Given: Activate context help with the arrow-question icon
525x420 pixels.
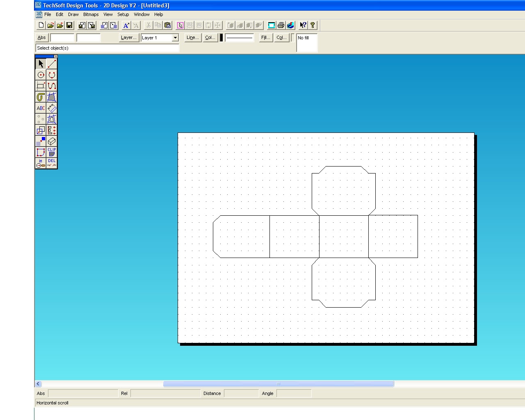Looking at the screenshot, I should 302,25.
